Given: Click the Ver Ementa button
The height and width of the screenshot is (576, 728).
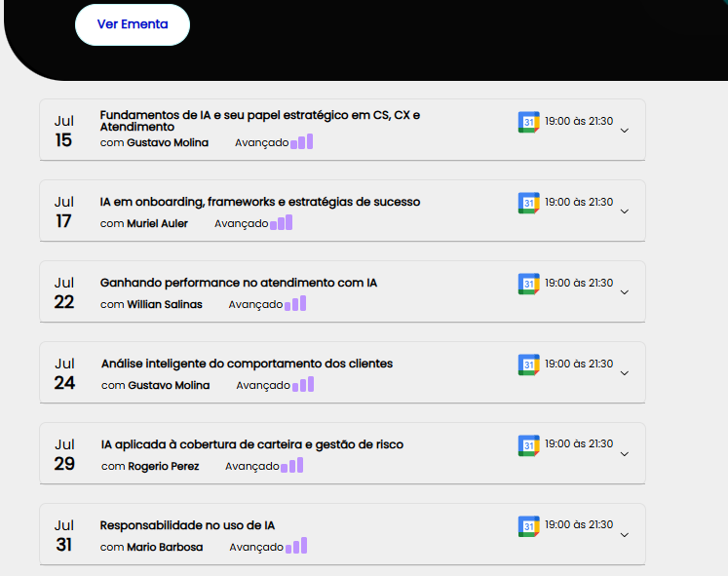Looking at the screenshot, I should [133, 24].
